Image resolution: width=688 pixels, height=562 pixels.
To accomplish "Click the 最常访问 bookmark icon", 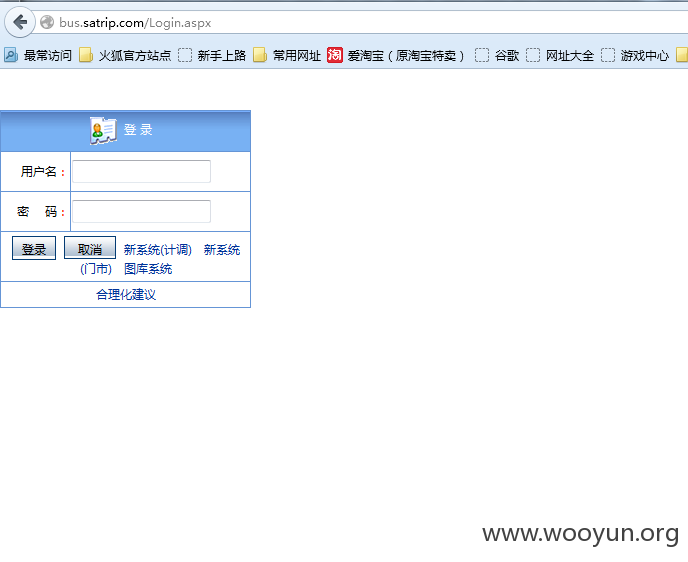I will click(11, 55).
